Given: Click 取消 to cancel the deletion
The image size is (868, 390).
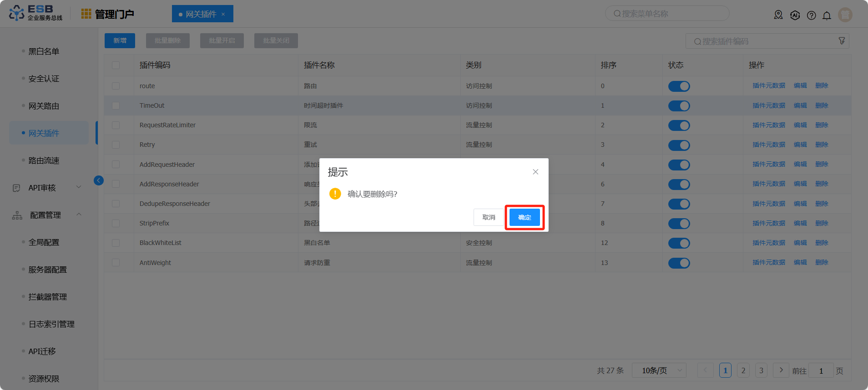Looking at the screenshot, I should point(489,217).
